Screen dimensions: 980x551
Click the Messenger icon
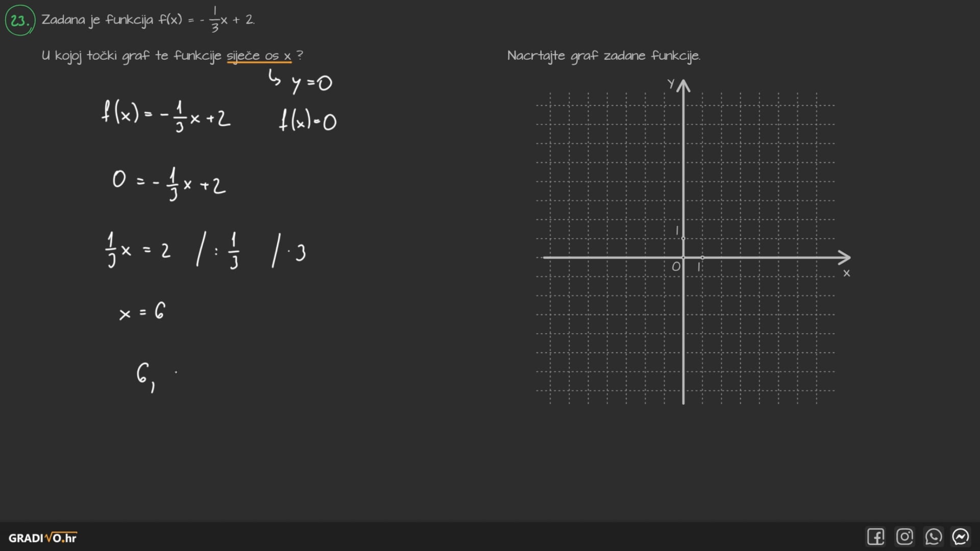[961, 537]
